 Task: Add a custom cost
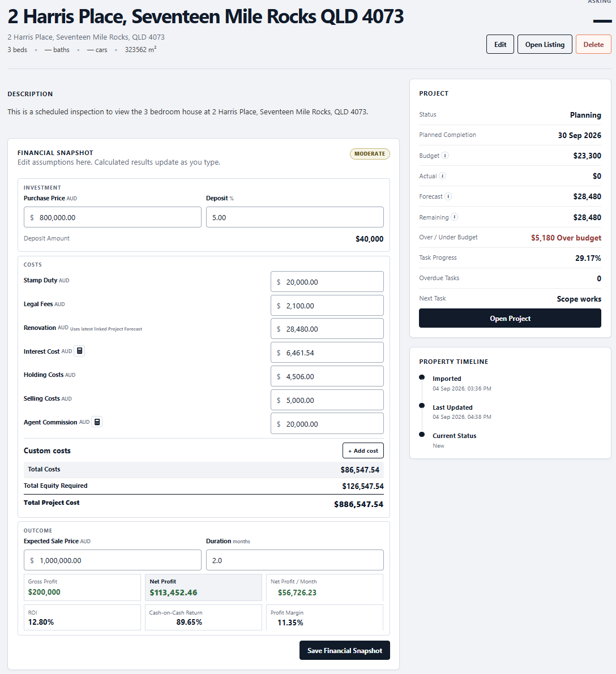coord(363,450)
